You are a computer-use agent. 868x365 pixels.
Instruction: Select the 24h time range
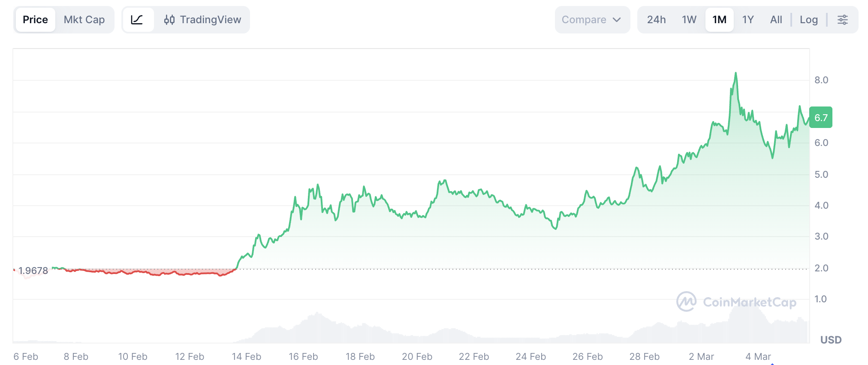point(656,20)
